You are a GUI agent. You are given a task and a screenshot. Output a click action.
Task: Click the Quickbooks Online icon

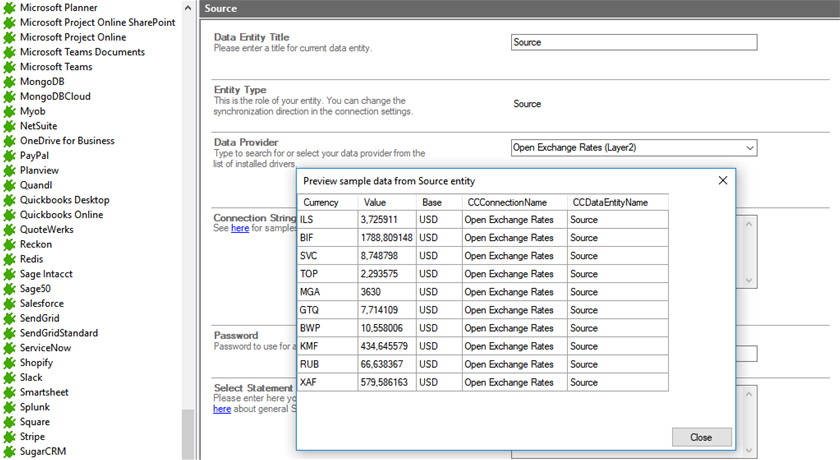pyautogui.click(x=10, y=215)
